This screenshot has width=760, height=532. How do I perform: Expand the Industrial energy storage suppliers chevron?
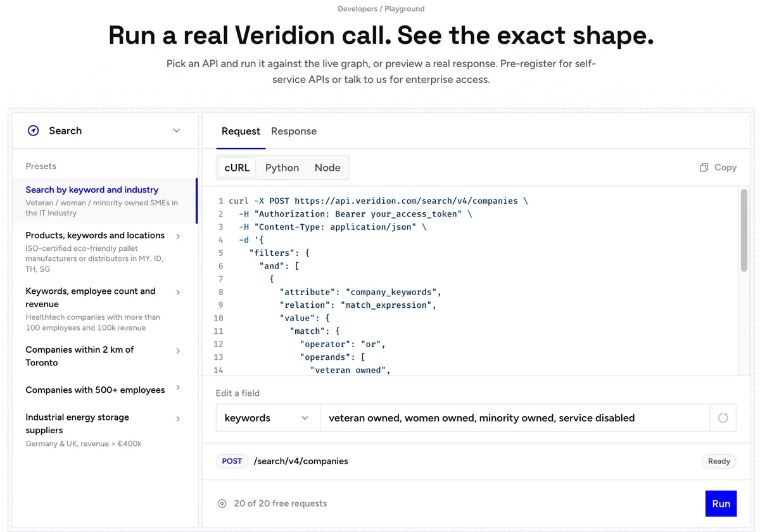178,419
